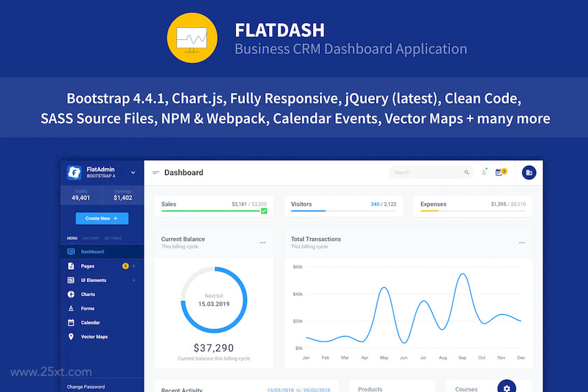The height and width of the screenshot is (392, 588).
Task: Click the Expenses progress bar
Action: [473, 211]
